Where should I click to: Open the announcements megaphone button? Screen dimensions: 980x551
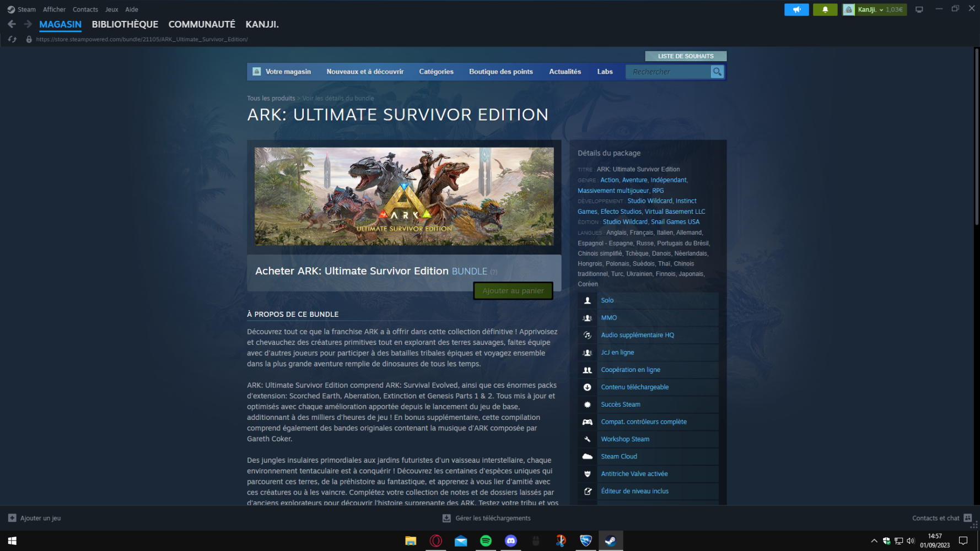796,9
